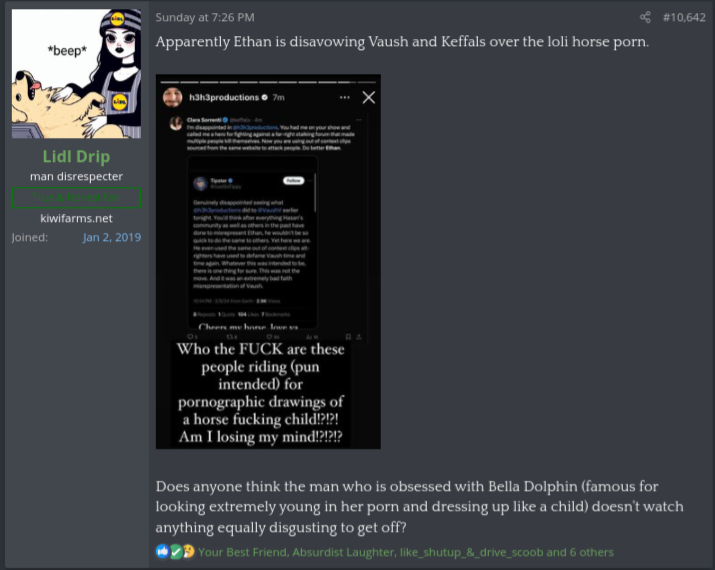Screen dimensions: 715x570
Task: Open the Sunday at 7:26 PM timestamp
Action: click(x=205, y=18)
